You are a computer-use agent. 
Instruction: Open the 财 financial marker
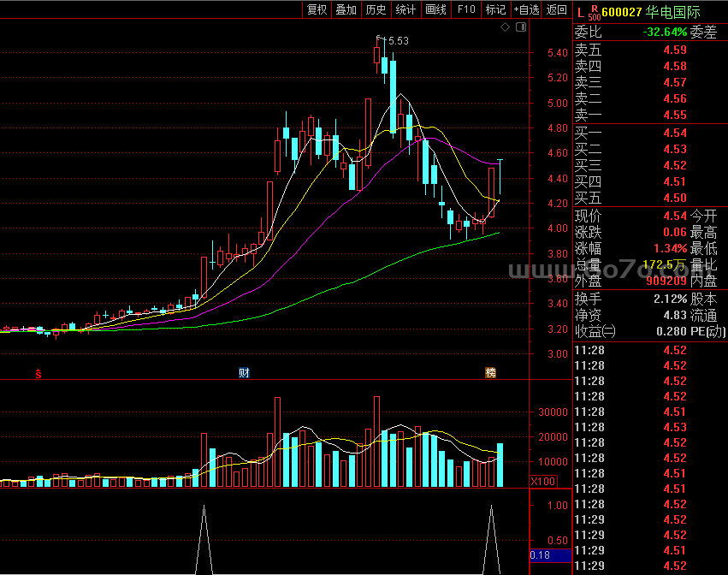[x=244, y=373]
